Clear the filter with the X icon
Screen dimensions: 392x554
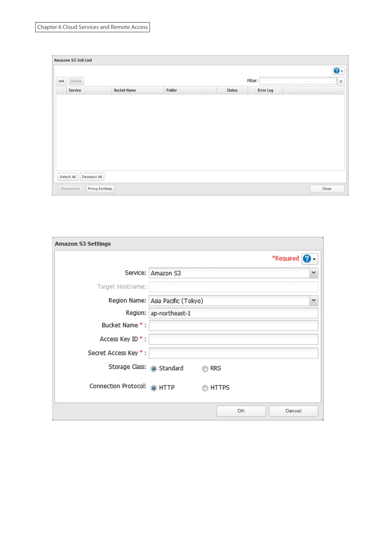[x=341, y=81]
